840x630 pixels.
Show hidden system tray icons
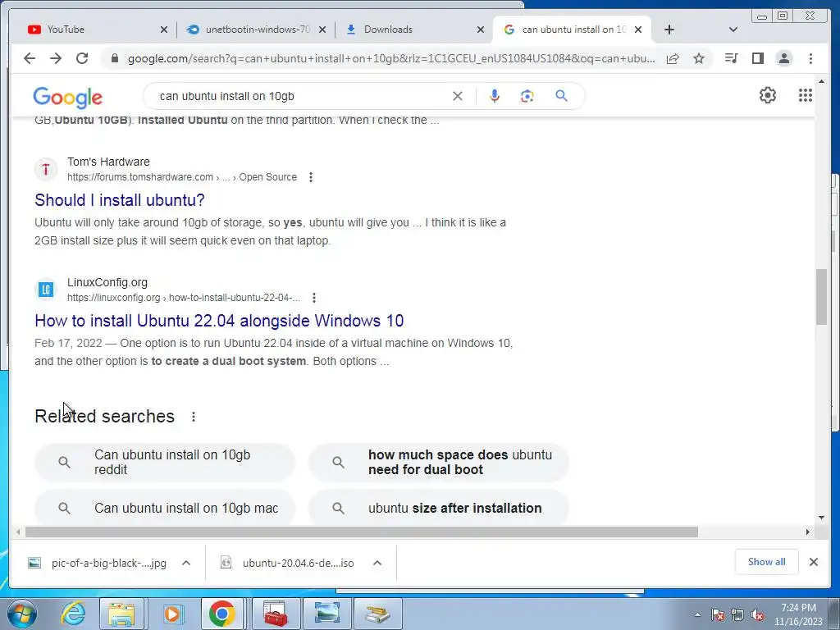[x=697, y=614]
